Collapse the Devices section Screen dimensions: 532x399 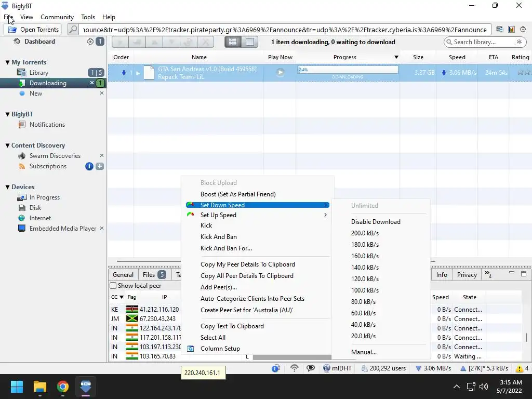[x=7, y=187]
